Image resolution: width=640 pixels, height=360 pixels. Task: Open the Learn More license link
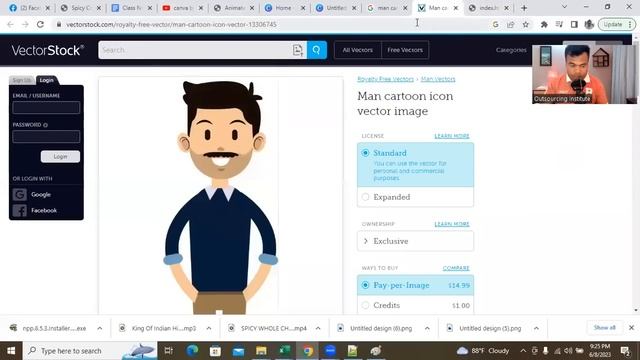click(452, 136)
